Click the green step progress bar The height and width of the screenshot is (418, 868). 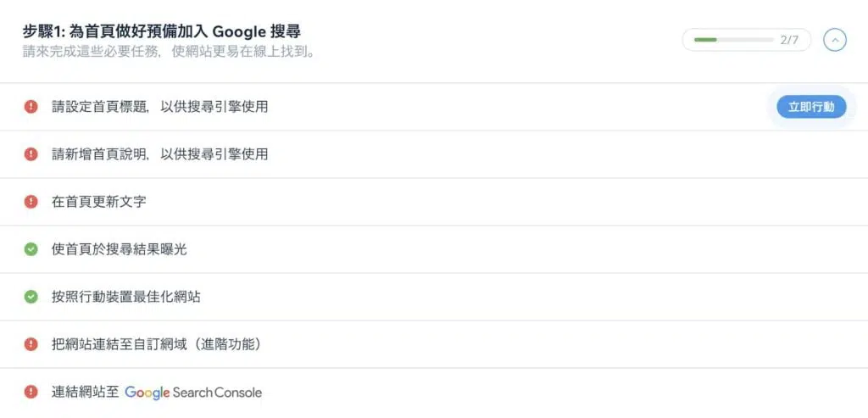tap(733, 40)
